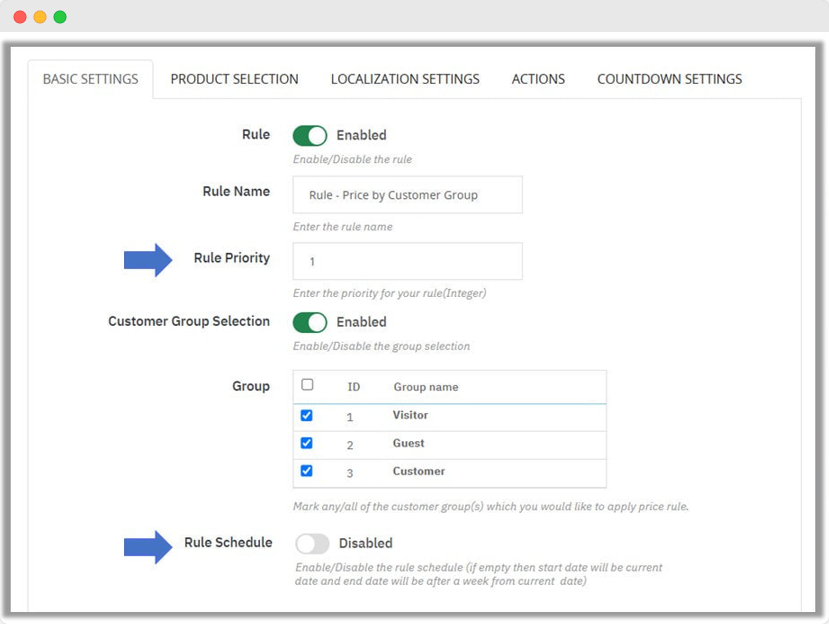Go to the Actions tab

tap(538, 79)
